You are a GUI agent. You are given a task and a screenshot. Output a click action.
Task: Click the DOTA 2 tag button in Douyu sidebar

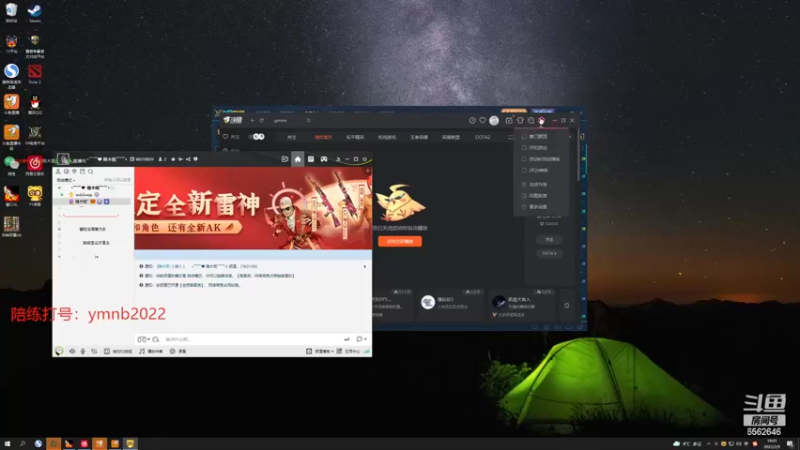549,254
